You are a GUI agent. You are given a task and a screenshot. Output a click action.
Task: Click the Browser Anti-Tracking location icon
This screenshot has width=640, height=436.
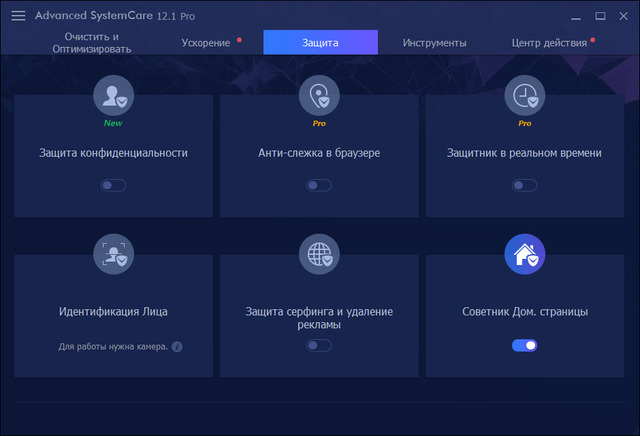tap(318, 95)
